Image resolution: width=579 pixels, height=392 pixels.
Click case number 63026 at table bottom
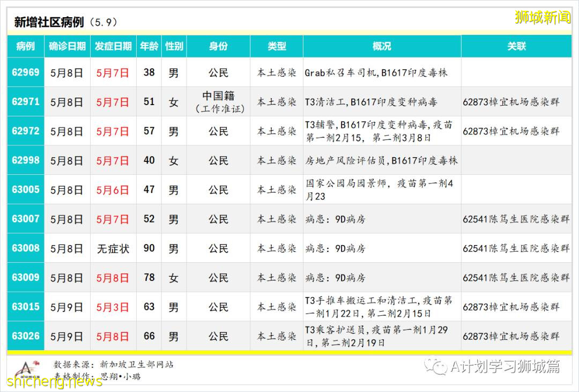(25, 336)
